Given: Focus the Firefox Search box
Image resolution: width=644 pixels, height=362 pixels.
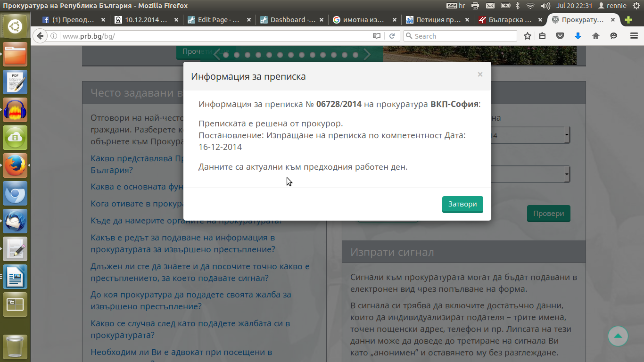Looking at the screenshot, I should (460, 36).
